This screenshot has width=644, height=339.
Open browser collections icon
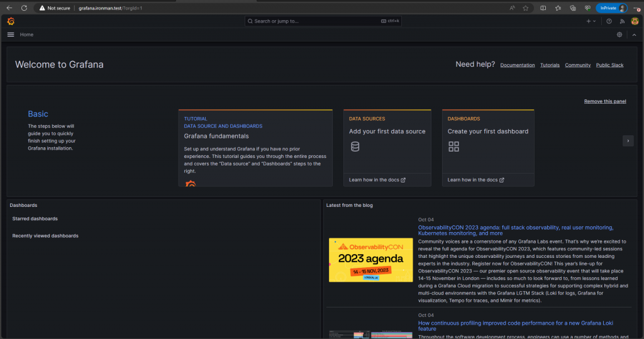[x=572, y=8]
